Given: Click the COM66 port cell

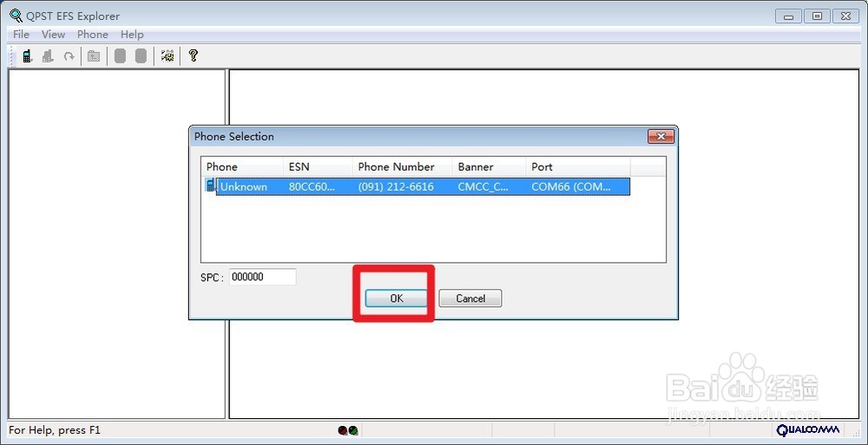Looking at the screenshot, I should tap(571, 187).
